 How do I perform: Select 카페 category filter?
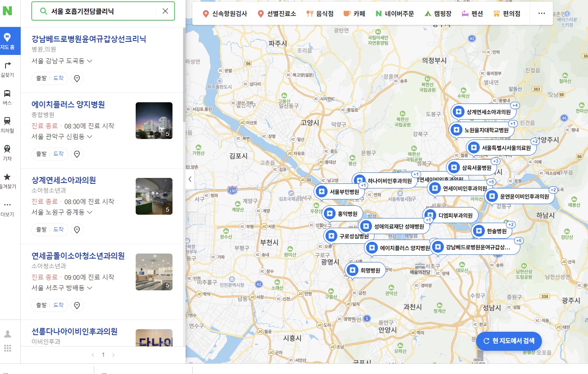(354, 14)
